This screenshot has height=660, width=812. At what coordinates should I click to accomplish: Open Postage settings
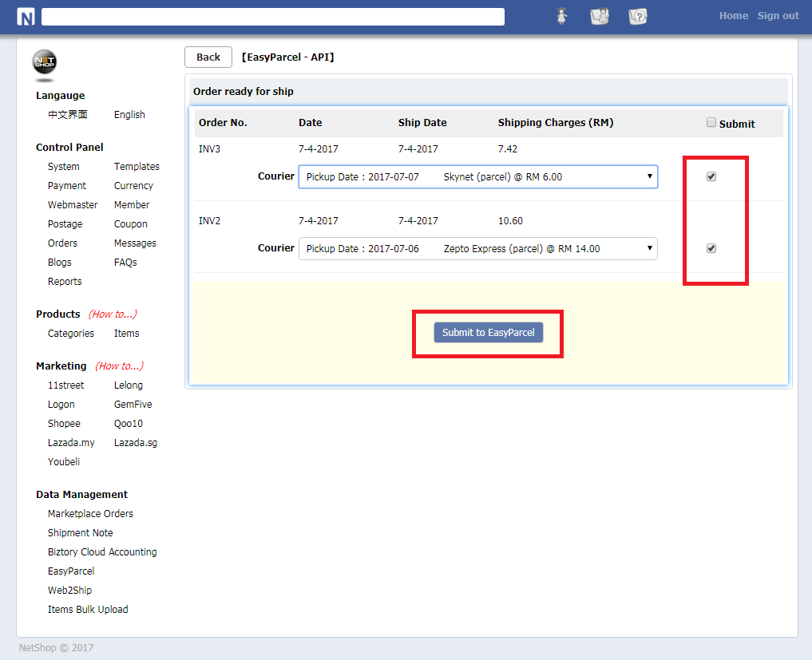65,223
